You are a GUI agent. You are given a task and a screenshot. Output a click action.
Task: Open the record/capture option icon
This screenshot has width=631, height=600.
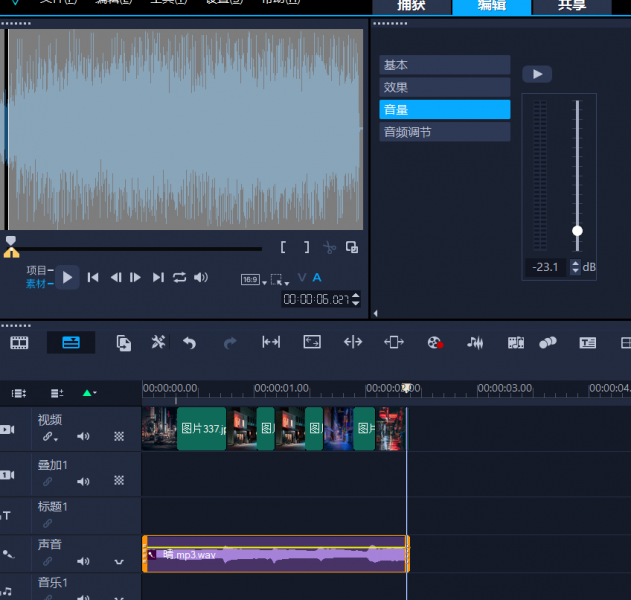click(x=435, y=343)
